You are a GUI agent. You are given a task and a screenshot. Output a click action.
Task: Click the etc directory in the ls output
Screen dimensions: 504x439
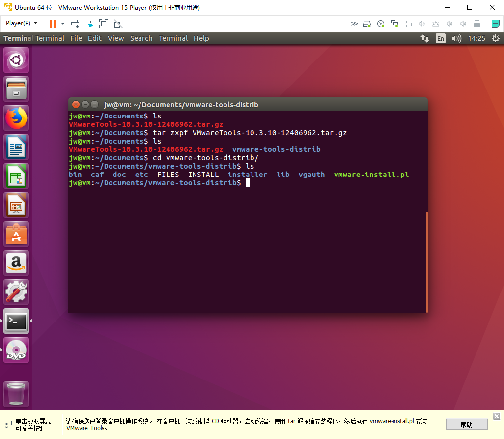(141, 175)
